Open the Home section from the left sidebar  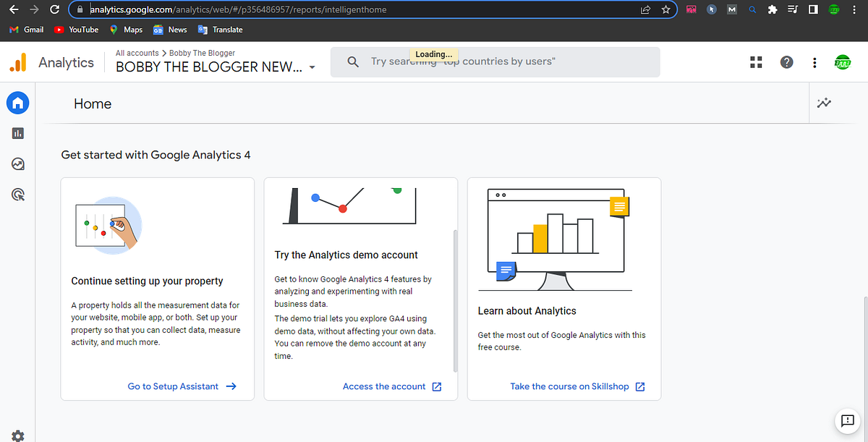click(x=17, y=103)
